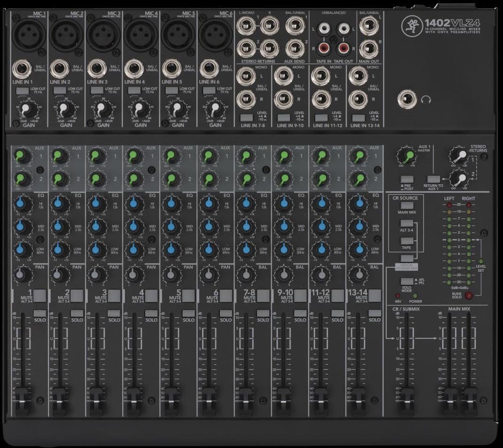Toggle the AUX 1 PRE/POST switch
The image size is (503, 448).
point(407,179)
